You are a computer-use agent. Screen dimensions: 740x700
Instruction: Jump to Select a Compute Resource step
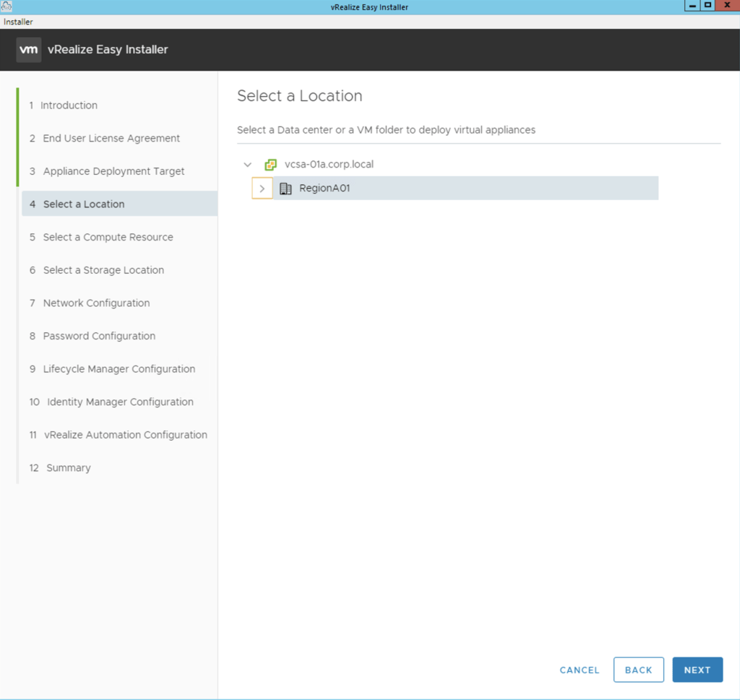click(x=108, y=237)
